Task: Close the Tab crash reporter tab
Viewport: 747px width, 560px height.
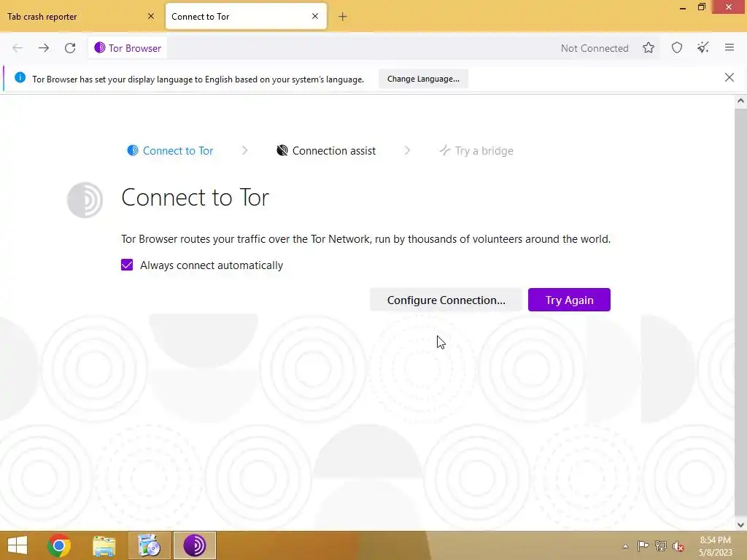Action: tap(151, 16)
